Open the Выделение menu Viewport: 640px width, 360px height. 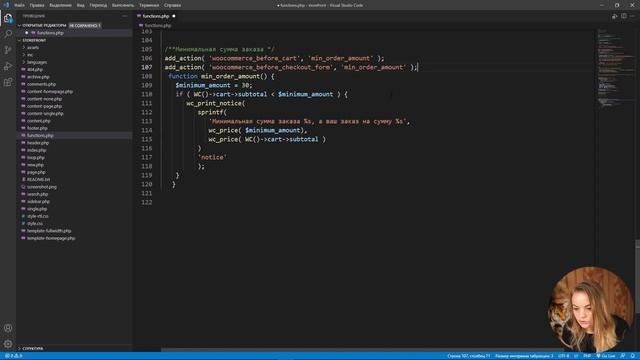pyautogui.click(x=60, y=5)
